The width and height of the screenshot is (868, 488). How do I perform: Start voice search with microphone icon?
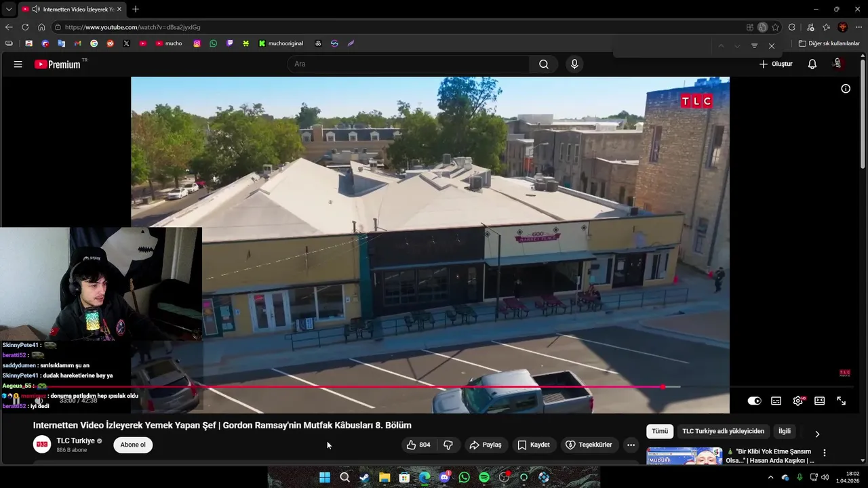point(574,64)
